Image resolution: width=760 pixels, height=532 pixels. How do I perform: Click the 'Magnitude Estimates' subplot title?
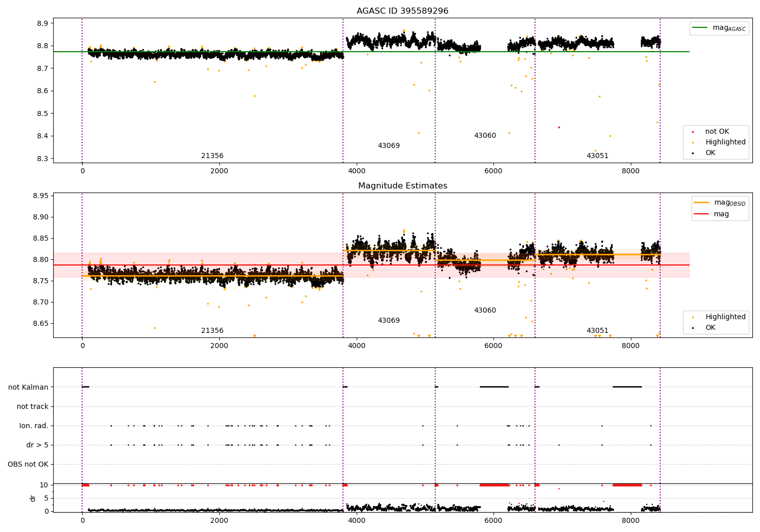point(402,186)
